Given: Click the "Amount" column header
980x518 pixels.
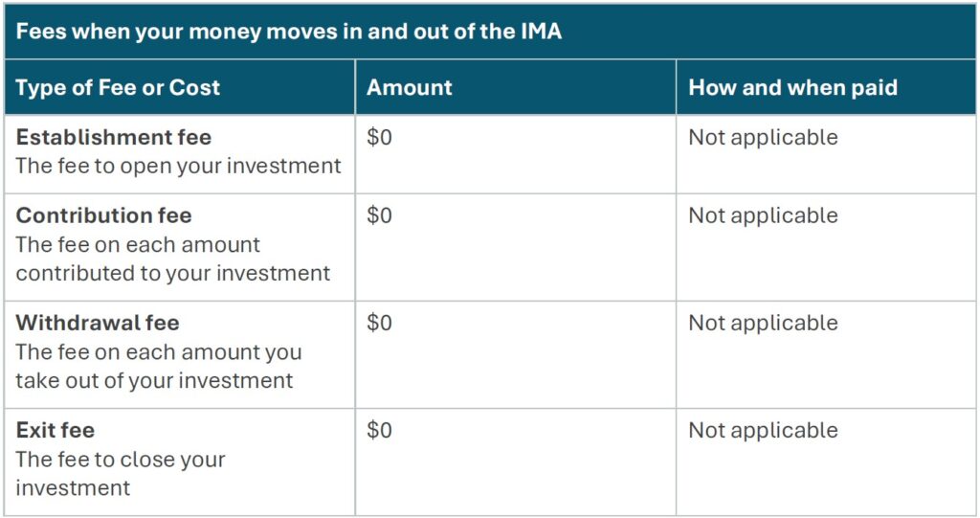Looking at the screenshot, I should point(410,88).
